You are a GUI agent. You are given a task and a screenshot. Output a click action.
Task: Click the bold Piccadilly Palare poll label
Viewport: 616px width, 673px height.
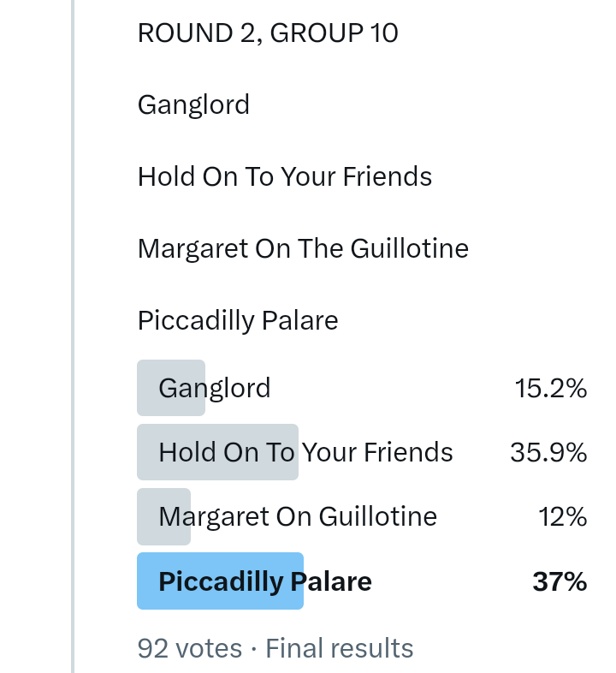coord(265,581)
